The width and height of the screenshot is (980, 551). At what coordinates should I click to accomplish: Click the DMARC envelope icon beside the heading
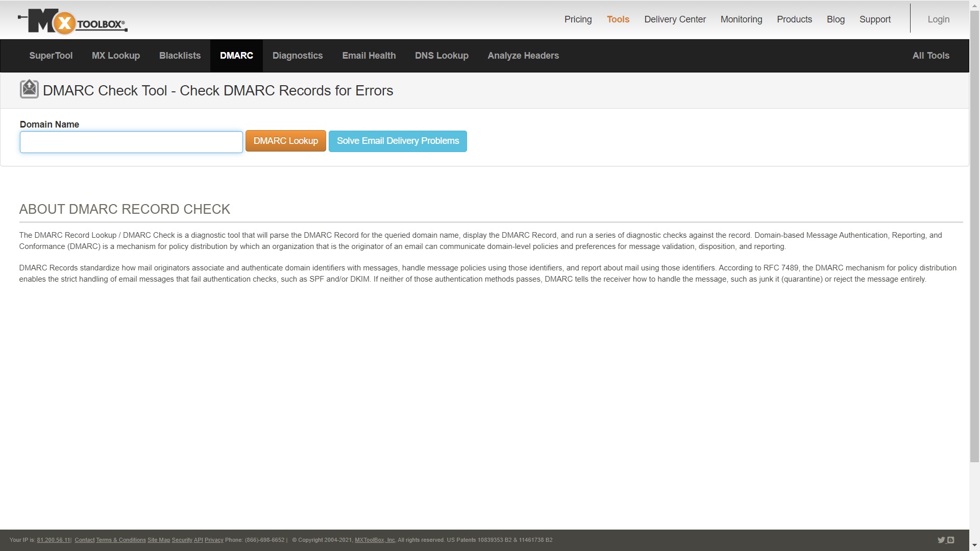click(29, 89)
